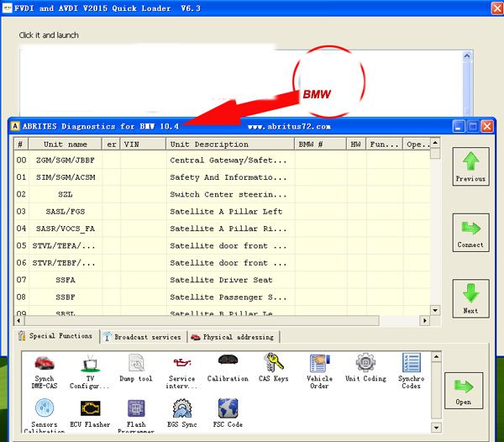This screenshot has width=504, height=442.
Task: Select the SASL/FGS unit row
Action: click(222, 211)
